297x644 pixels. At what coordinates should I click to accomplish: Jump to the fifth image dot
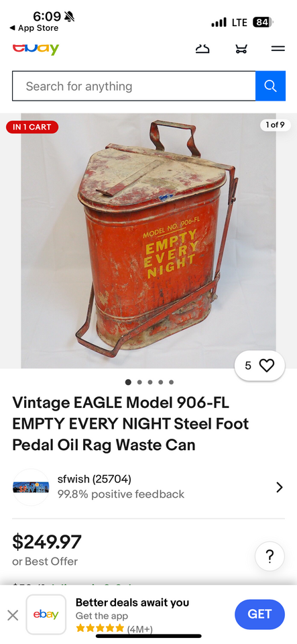[171, 382]
